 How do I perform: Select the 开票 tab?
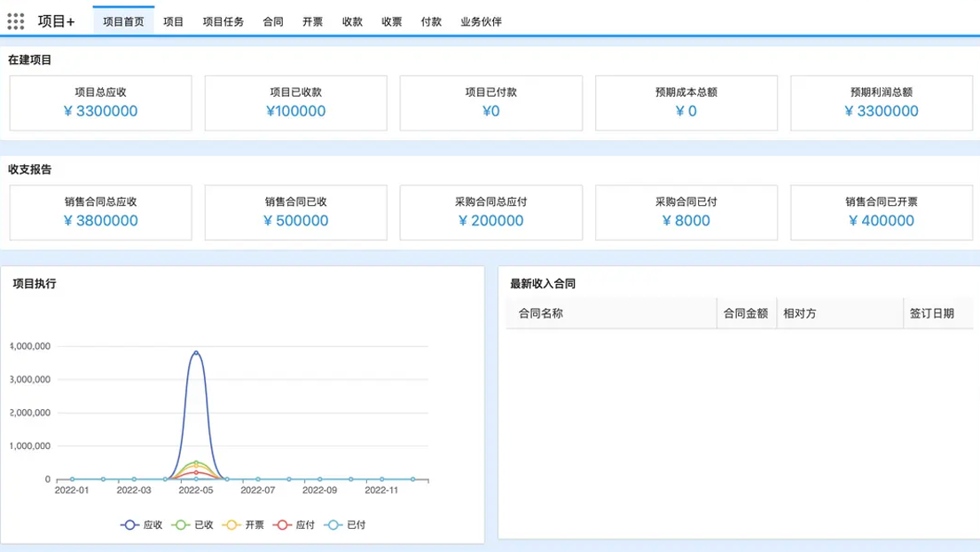click(x=312, y=21)
